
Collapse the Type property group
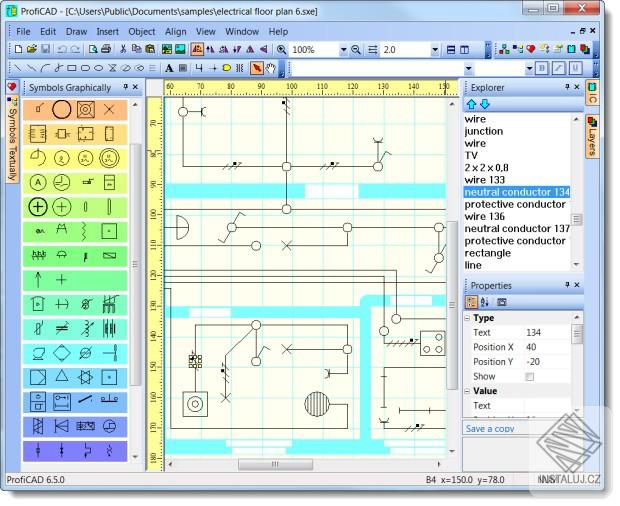pos(468,318)
